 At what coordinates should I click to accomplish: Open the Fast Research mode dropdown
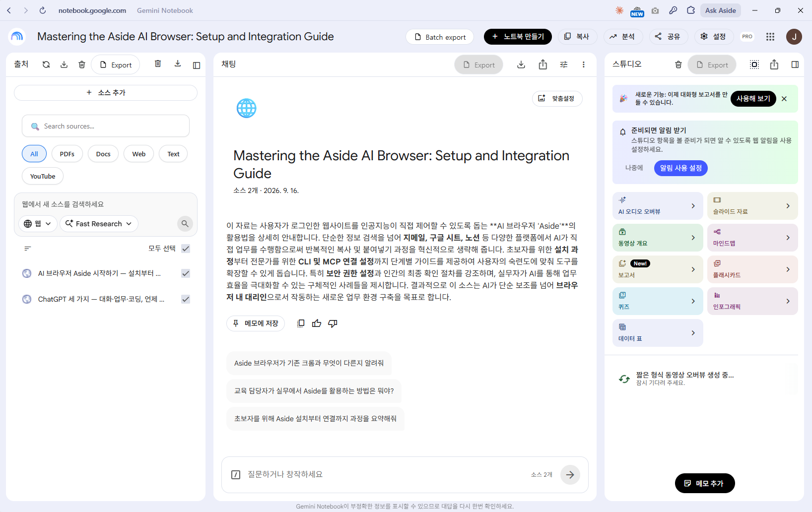(x=99, y=224)
